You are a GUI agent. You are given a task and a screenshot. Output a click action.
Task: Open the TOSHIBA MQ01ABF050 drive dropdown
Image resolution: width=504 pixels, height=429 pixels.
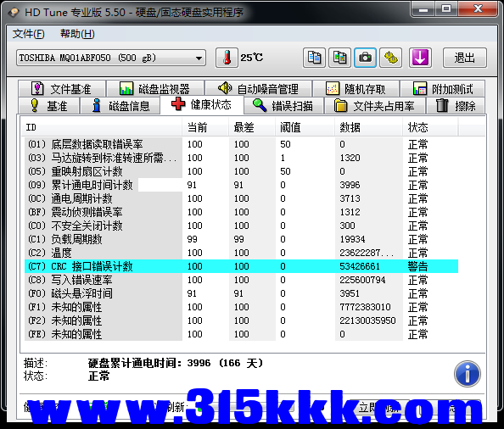click(x=111, y=58)
